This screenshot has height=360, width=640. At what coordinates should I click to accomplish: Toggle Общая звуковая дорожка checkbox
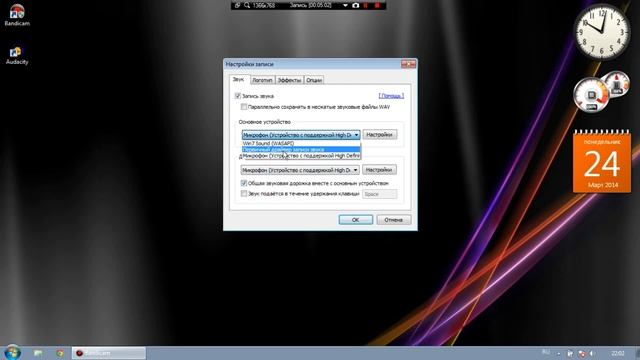(244, 183)
